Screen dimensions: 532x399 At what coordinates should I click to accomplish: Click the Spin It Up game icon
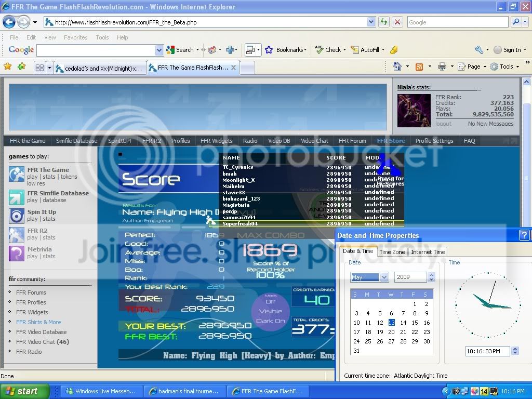click(x=17, y=216)
